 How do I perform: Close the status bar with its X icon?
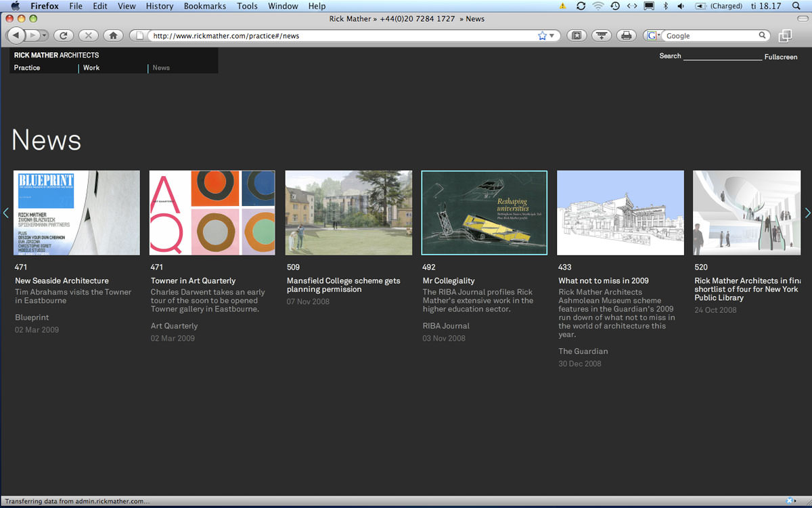pyautogui.click(x=790, y=501)
